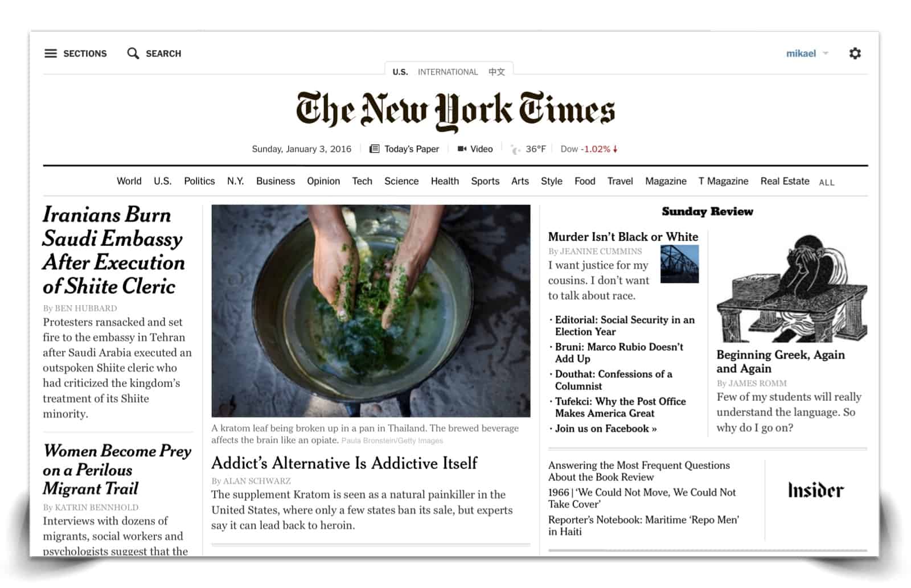The height and width of the screenshot is (588, 911).
Task: Click the Today's Paper newspaper icon
Action: click(374, 149)
